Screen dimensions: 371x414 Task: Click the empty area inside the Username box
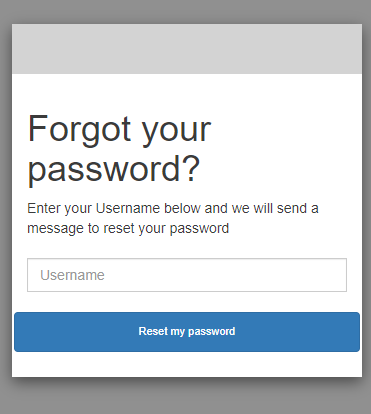click(227, 275)
